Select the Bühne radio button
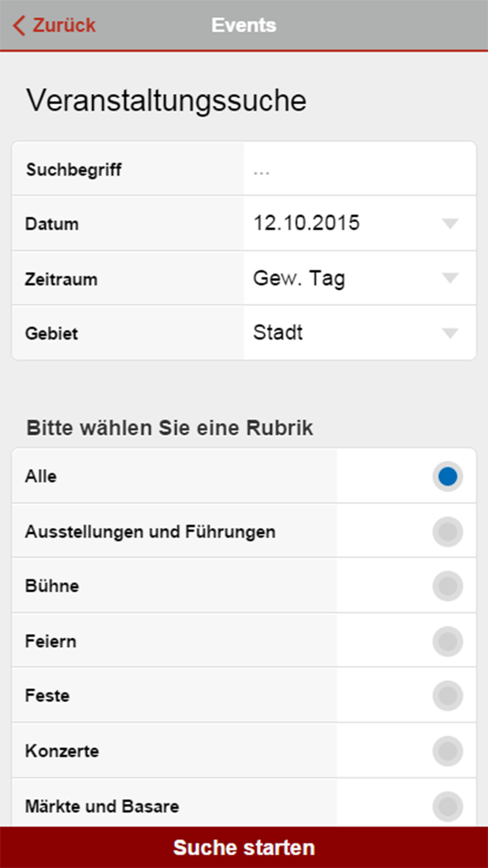488x868 pixels. click(447, 586)
